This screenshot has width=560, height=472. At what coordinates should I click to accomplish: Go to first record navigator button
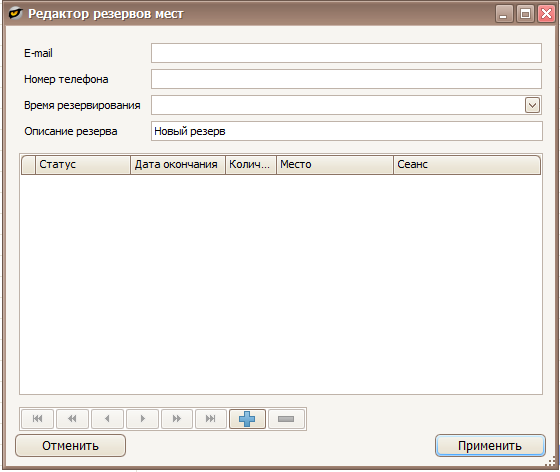coord(38,418)
